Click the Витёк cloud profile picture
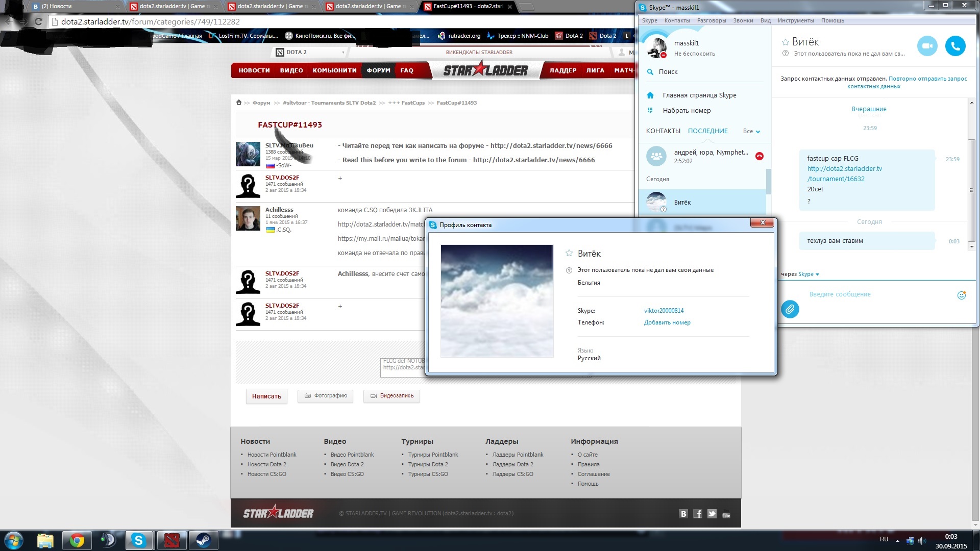This screenshot has height=551, width=980. tap(497, 301)
